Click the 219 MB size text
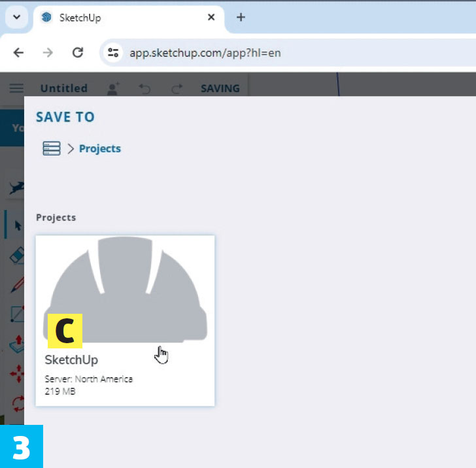 (60, 392)
